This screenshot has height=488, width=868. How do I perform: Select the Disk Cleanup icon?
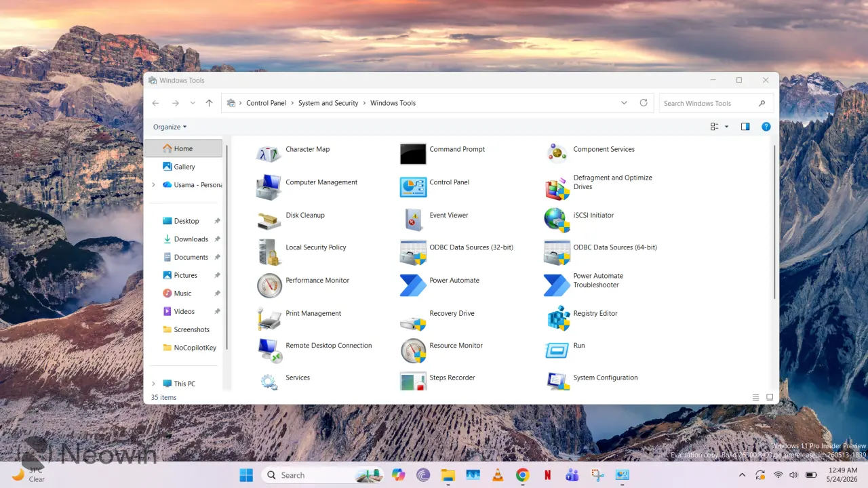tap(269, 220)
